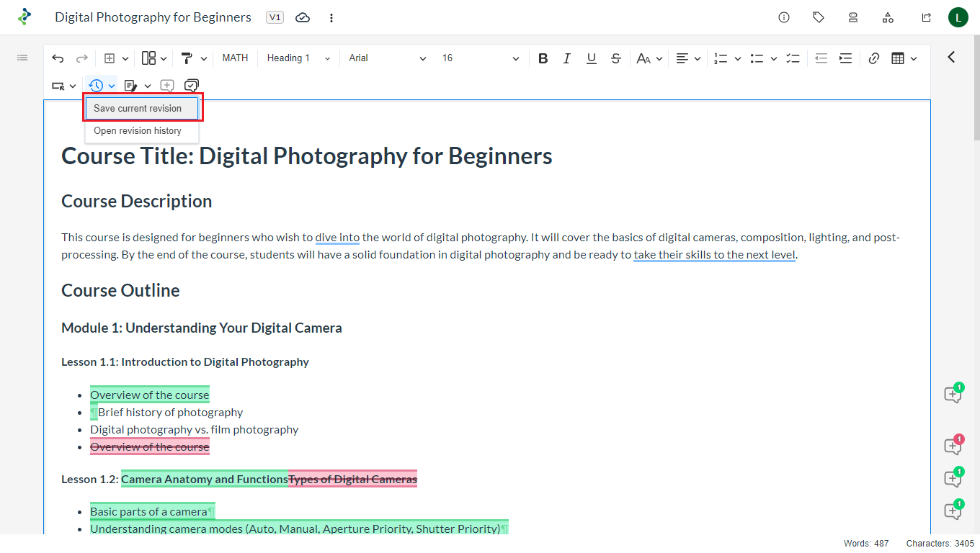Insert a link using the chain icon
The width and height of the screenshot is (980, 553).
click(x=873, y=58)
